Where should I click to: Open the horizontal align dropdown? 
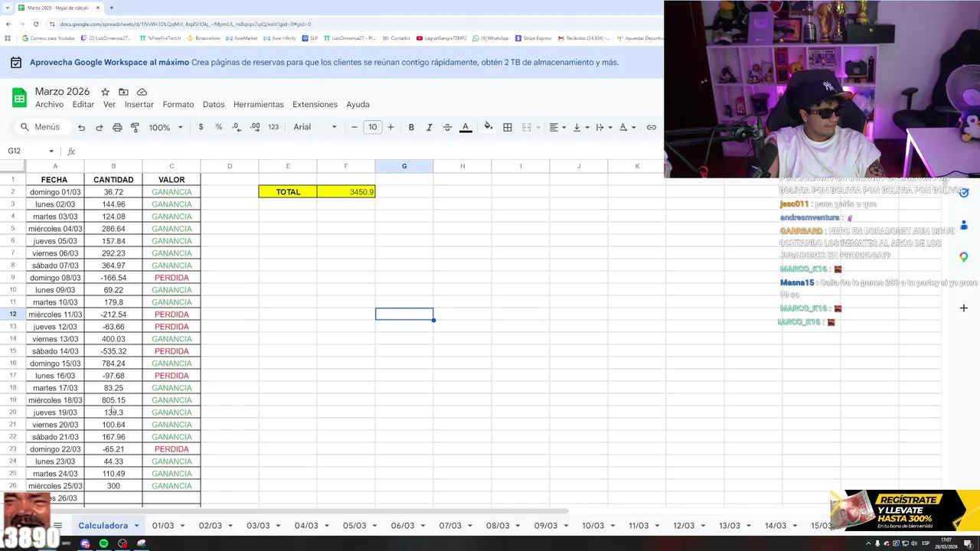557,127
